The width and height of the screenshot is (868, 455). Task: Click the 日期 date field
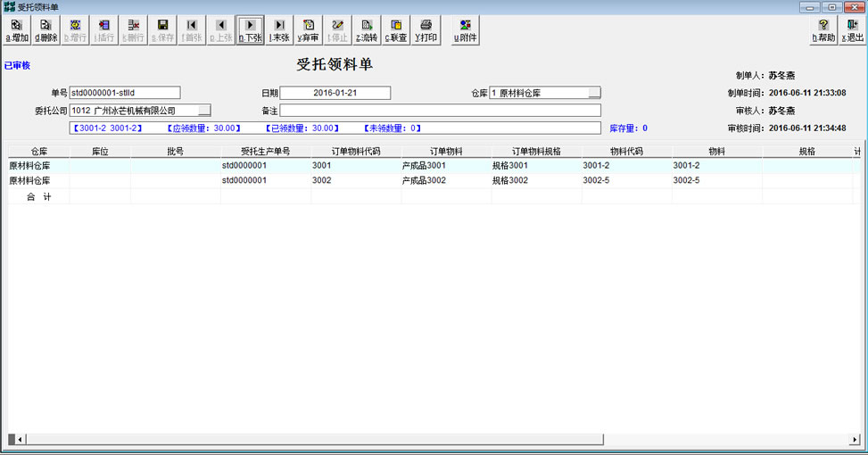(x=335, y=93)
